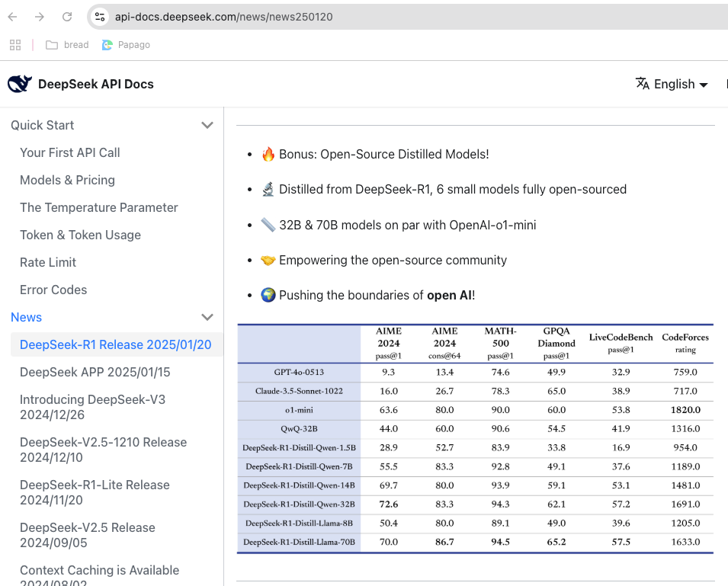
Task: Click the benchmark results table image
Action: (x=476, y=439)
